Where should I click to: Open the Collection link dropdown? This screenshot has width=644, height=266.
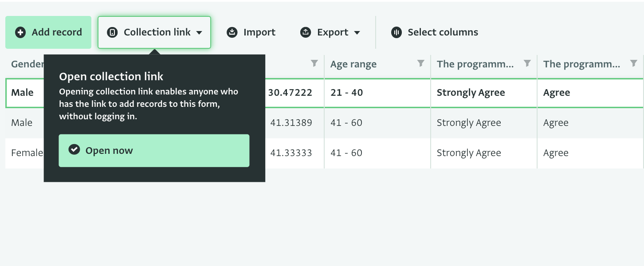(x=154, y=32)
